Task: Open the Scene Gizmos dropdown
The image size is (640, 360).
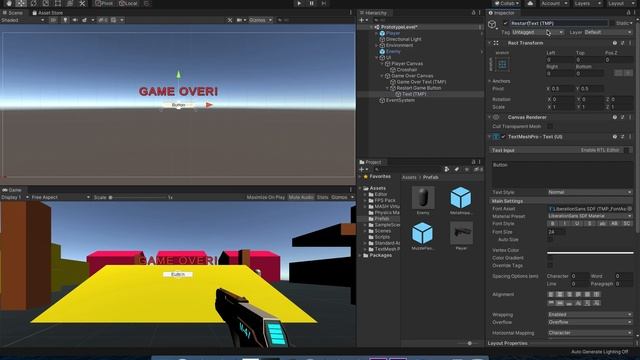Action: click(260, 20)
